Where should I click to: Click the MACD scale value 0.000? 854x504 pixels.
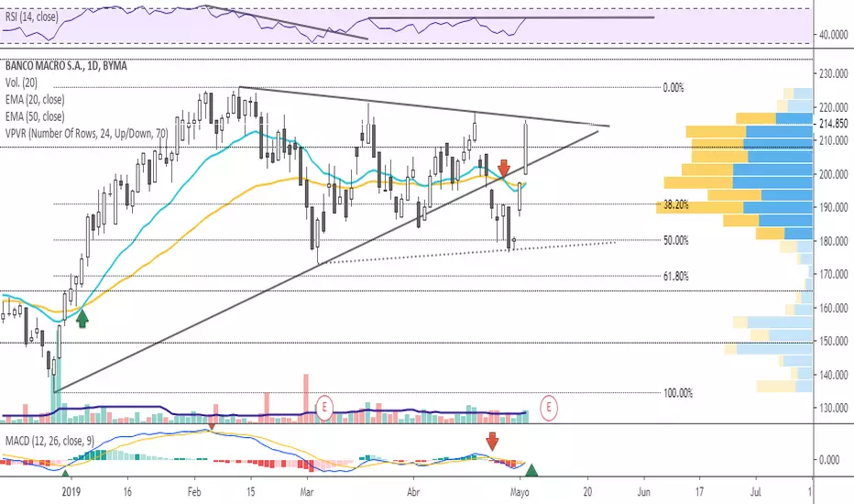pyautogui.click(x=829, y=460)
